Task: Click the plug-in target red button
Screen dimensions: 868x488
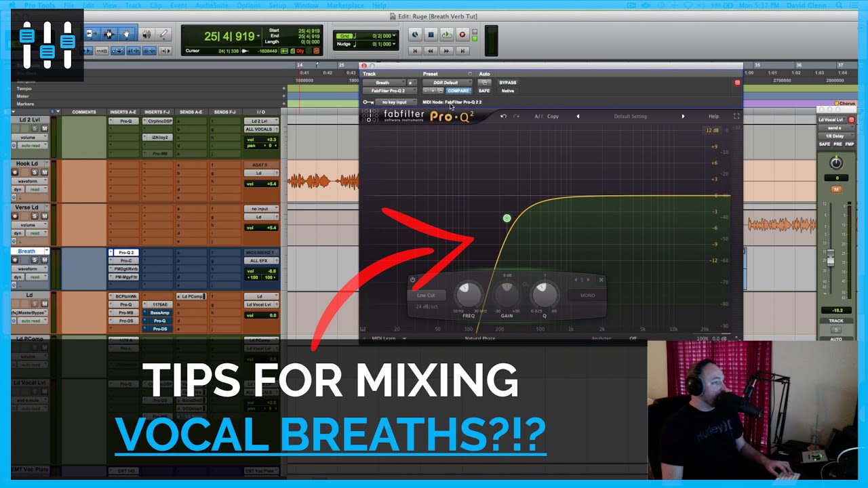Action: [737, 83]
